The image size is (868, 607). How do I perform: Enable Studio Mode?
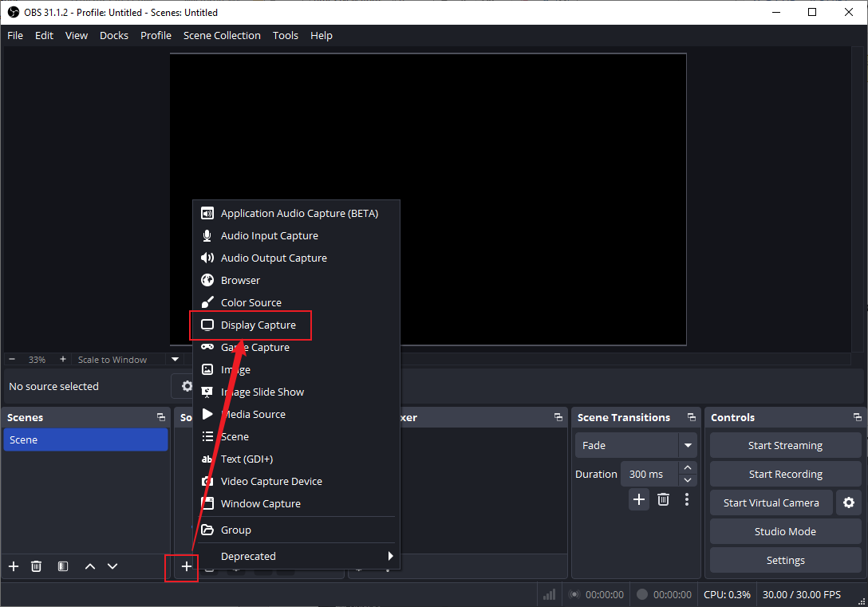[x=785, y=531]
